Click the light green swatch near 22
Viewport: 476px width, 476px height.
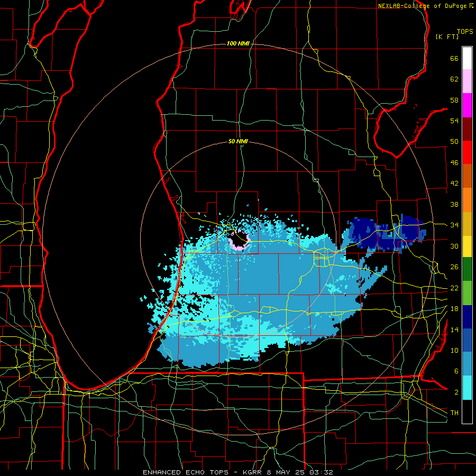coord(467,293)
